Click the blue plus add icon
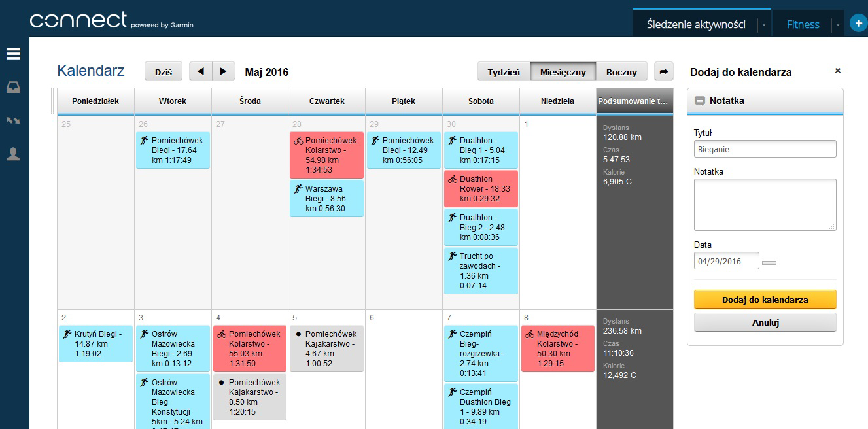This screenshot has width=868, height=429. pos(858,24)
